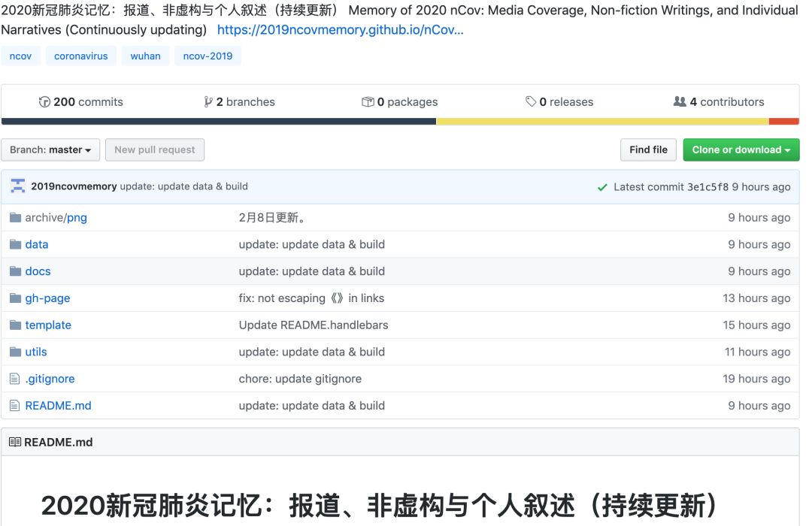Open the Branch: master dropdown
Screen dimensions: 812x526
[50, 150]
